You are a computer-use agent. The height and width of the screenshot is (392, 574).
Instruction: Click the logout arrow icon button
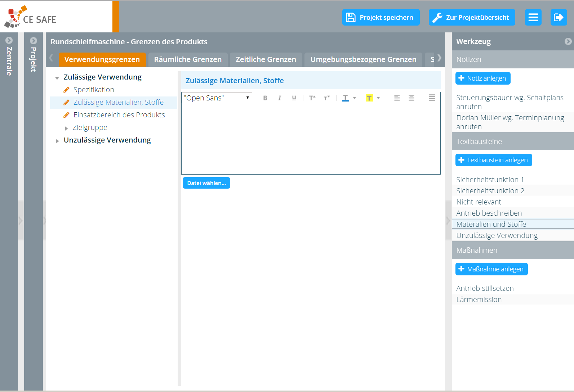click(x=559, y=17)
